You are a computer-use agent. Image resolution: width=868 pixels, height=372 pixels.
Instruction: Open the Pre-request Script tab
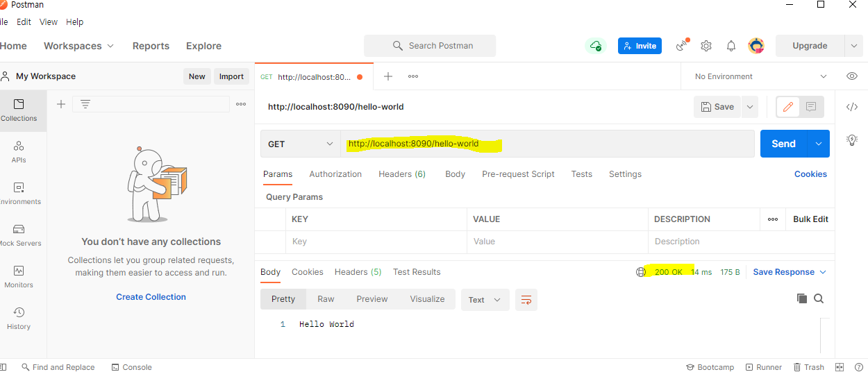click(x=518, y=174)
